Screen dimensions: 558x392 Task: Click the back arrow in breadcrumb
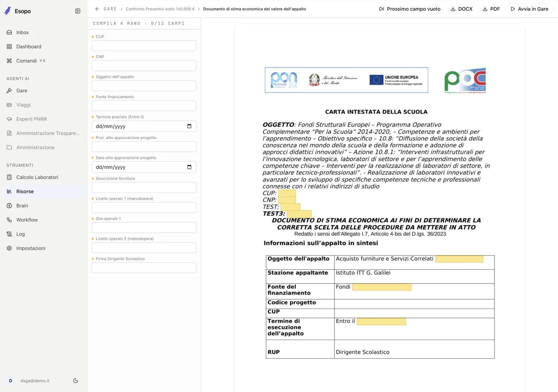tap(97, 9)
